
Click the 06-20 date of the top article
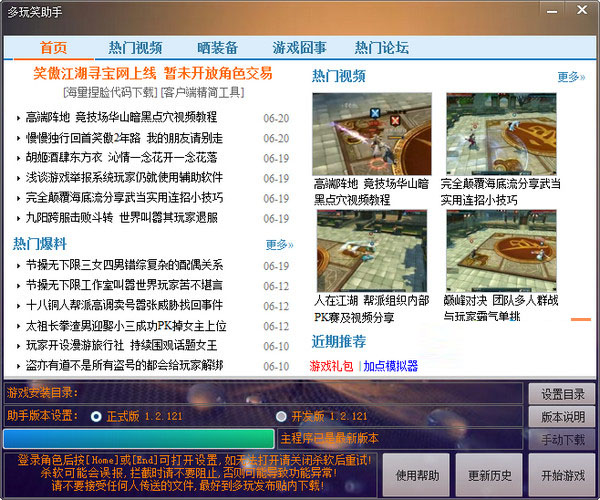pos(276,118)
